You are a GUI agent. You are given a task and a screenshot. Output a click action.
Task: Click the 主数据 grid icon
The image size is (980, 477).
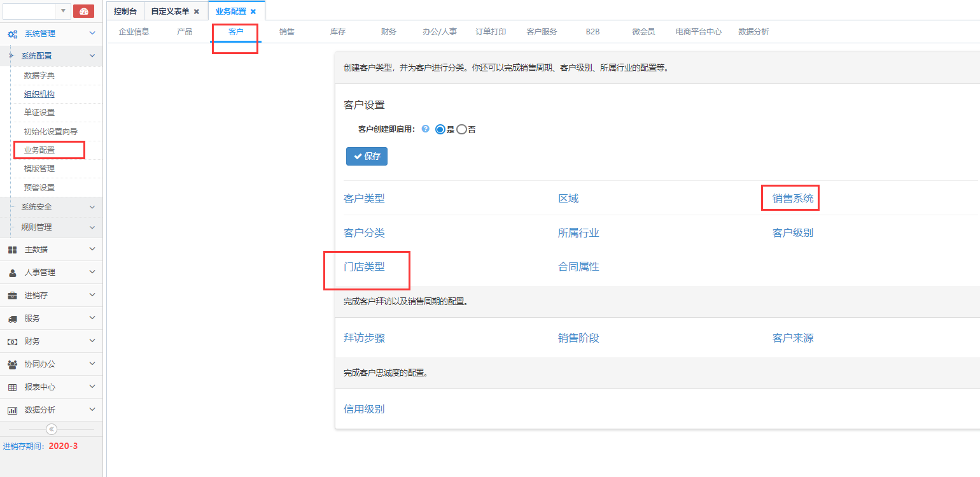point(12,250)
